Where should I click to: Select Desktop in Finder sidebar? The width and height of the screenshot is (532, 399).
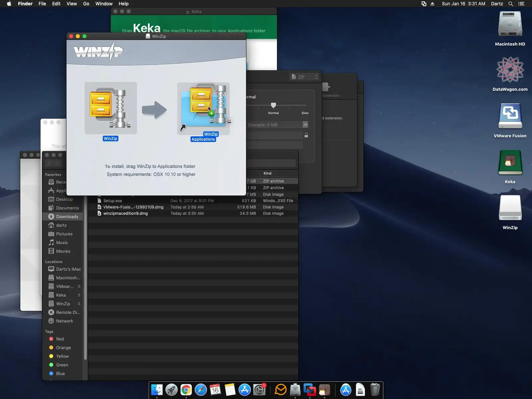63,199
